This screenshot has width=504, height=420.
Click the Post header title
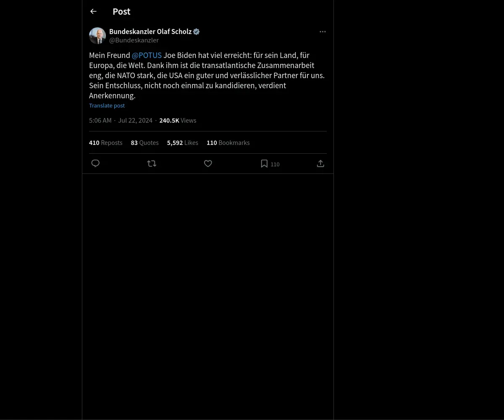121,12
